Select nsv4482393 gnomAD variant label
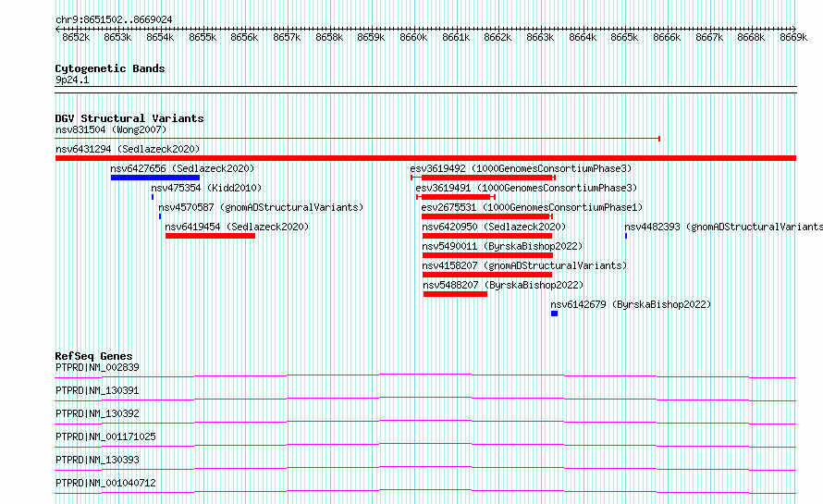 723,227
